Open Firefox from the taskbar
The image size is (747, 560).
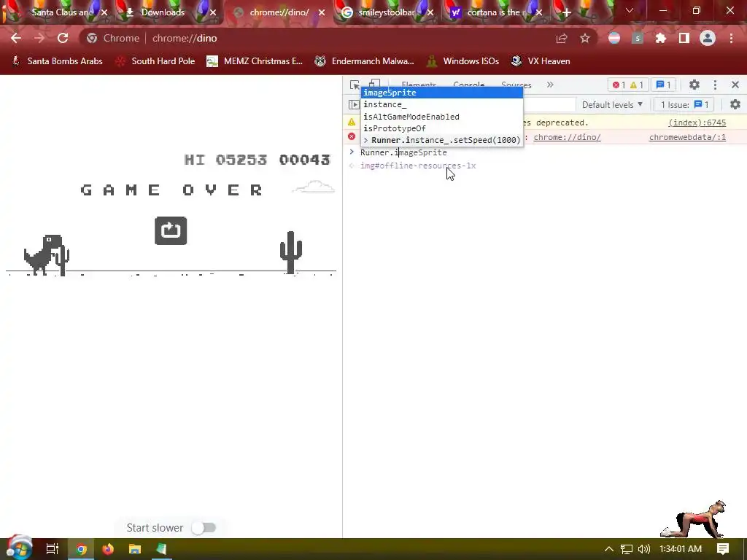(x=108, y=549)
